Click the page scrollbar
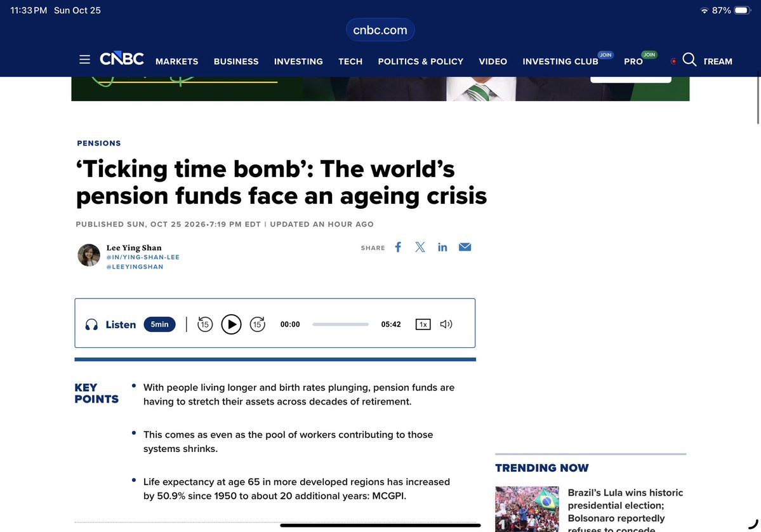This screenshot has width=761, height=532. click(758, 97)
